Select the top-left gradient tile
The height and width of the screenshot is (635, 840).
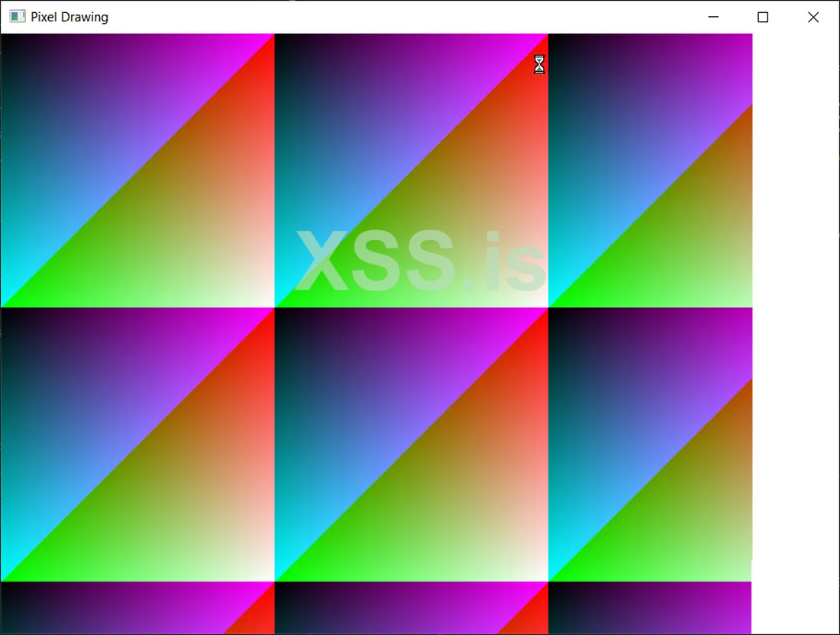click(137, 168)
